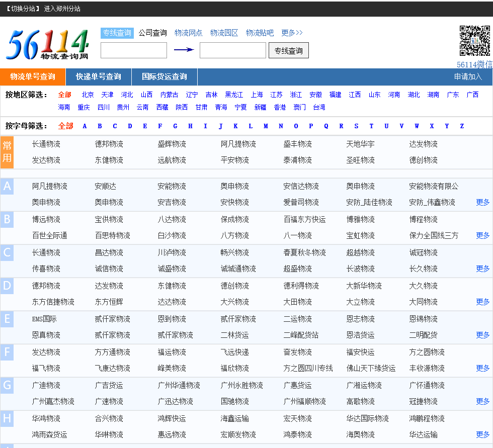Click 切换分站 in the top bar

[x=23, y=9]
